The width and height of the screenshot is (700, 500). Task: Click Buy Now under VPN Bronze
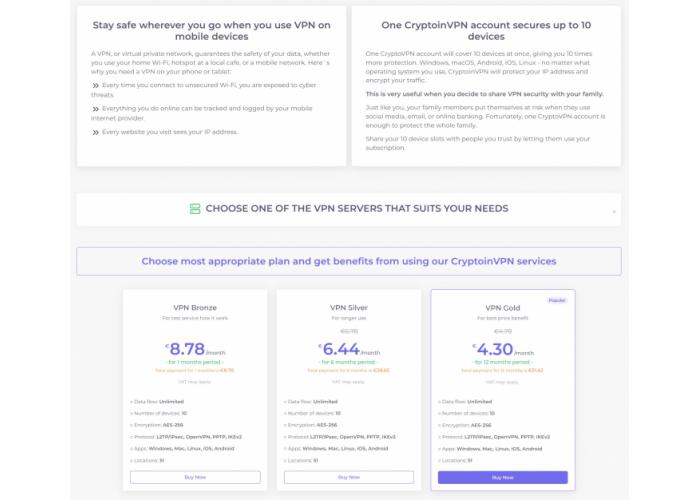[x=195, y=477]
